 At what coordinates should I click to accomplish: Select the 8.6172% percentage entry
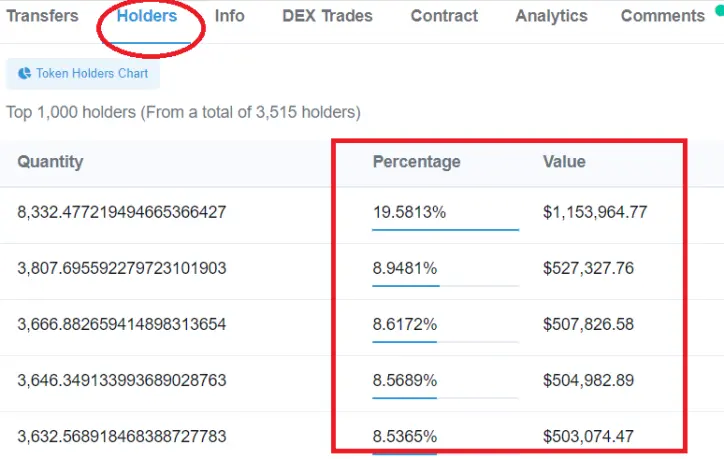click(405, 325)
